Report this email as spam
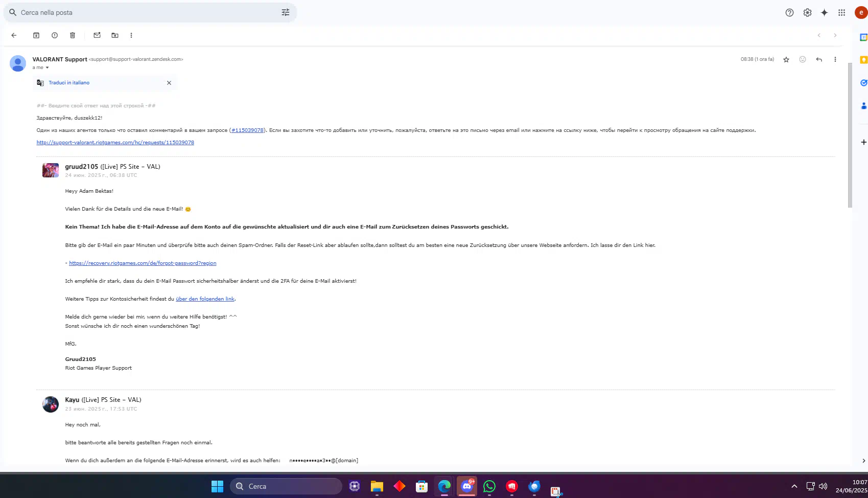868x498 pixels. pos(55,35)
